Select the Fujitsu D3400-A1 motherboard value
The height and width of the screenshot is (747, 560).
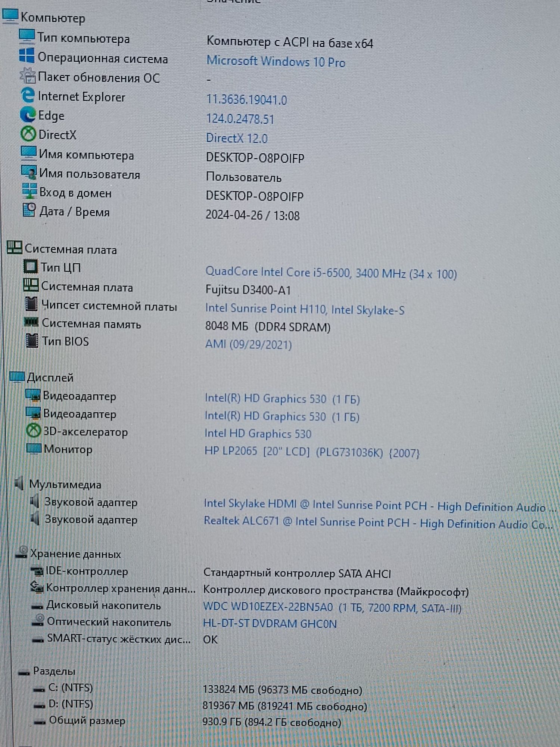coord(248,290)
